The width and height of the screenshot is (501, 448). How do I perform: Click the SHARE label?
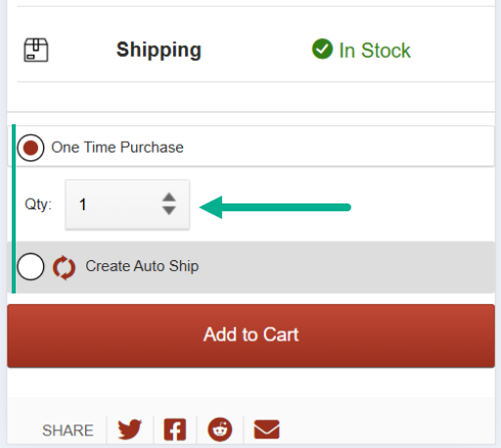(x=68, y=430)
